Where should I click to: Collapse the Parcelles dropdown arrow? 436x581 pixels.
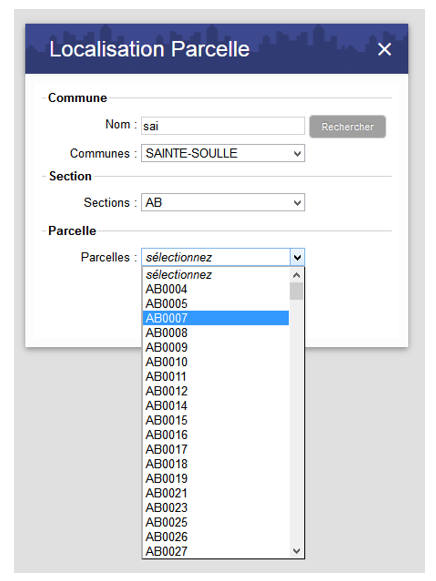click(297, 257)
